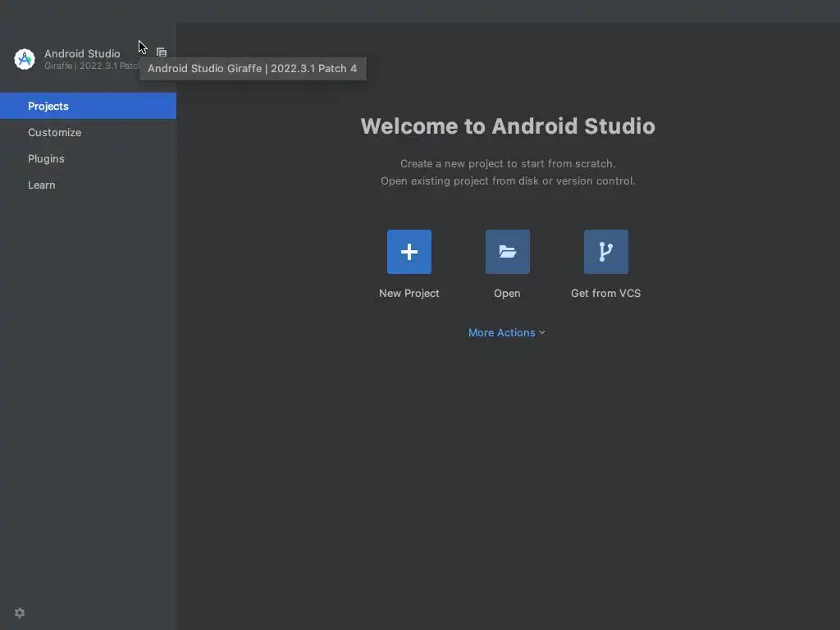Click the New Project label

coord(409,294)
